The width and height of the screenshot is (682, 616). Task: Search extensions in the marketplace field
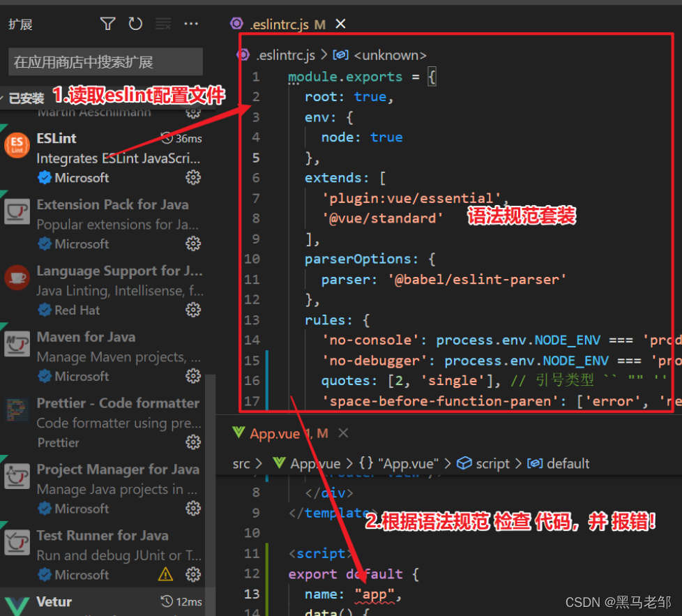point(106,62)
